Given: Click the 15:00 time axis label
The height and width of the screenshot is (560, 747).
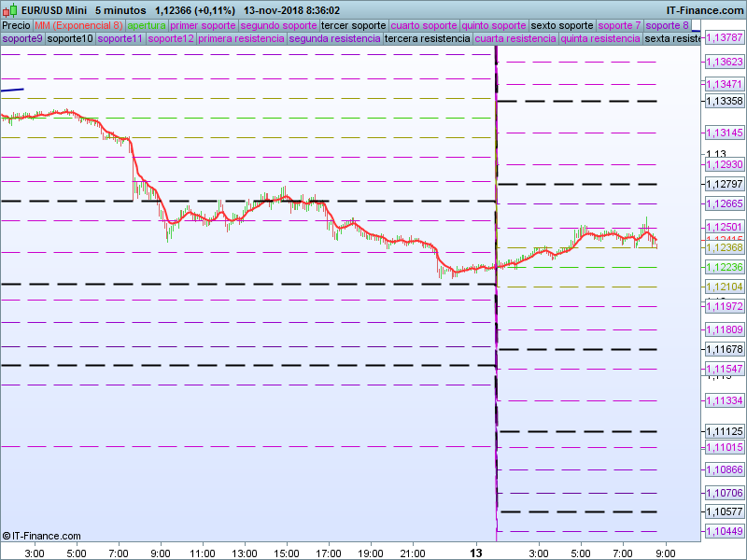Looking at the screenshot, I should pyautogui.click(x=287, y=553).
